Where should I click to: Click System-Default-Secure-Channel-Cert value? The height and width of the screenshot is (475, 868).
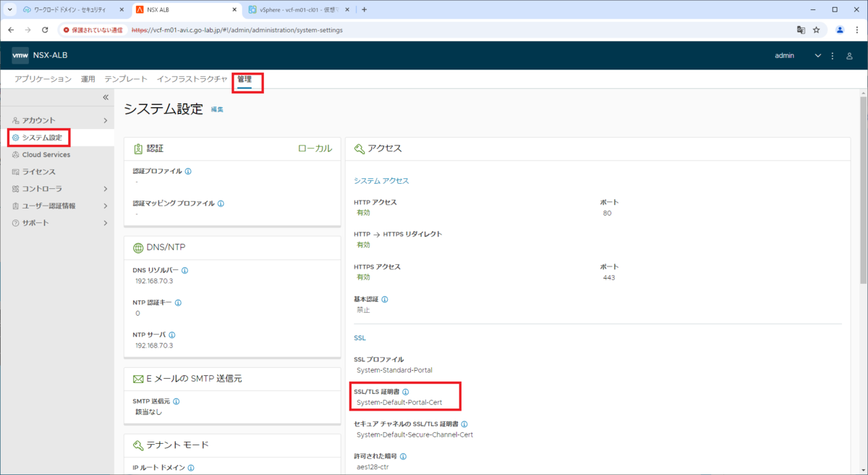point(414,435)
